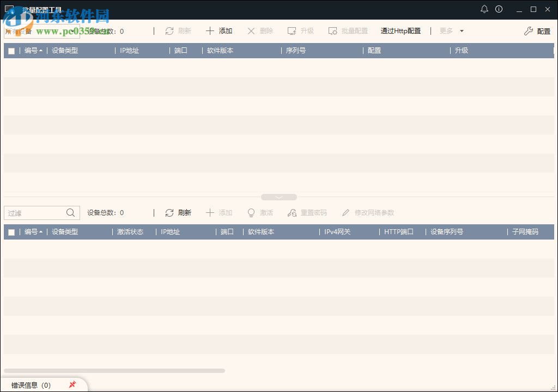Maximize the window
The image size is (558, 392).
(x=533, y=10)
